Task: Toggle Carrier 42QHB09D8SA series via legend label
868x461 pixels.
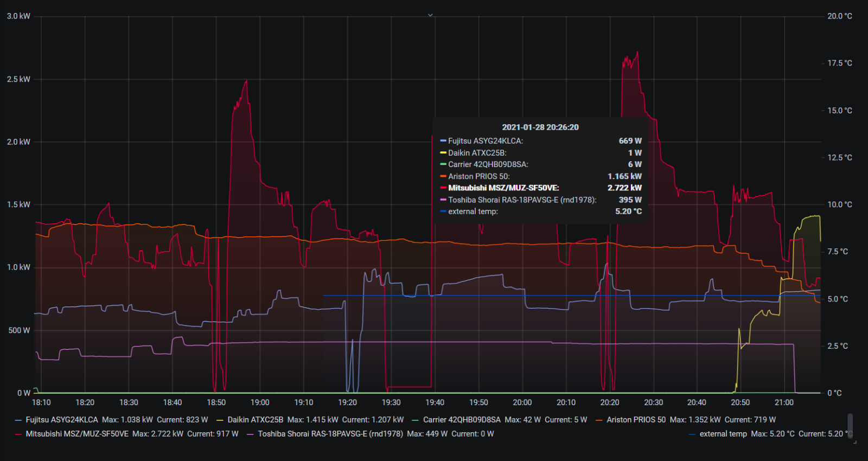Action: coord(462,420)
